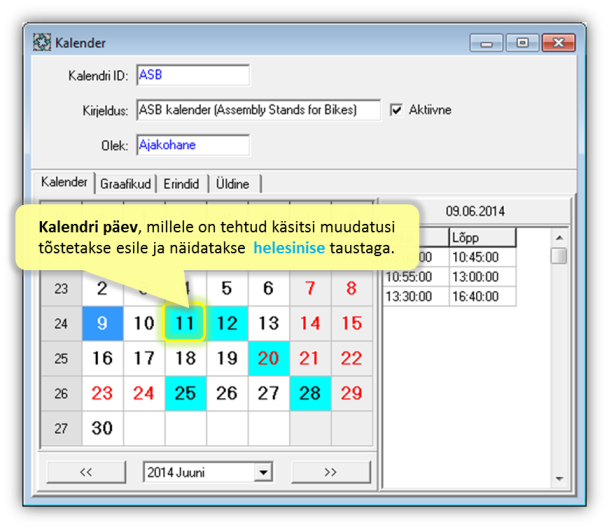This screenshot has height=529, width=609.
Task: Click the 10:45:00 end time cell
Action: click(483, 257)
